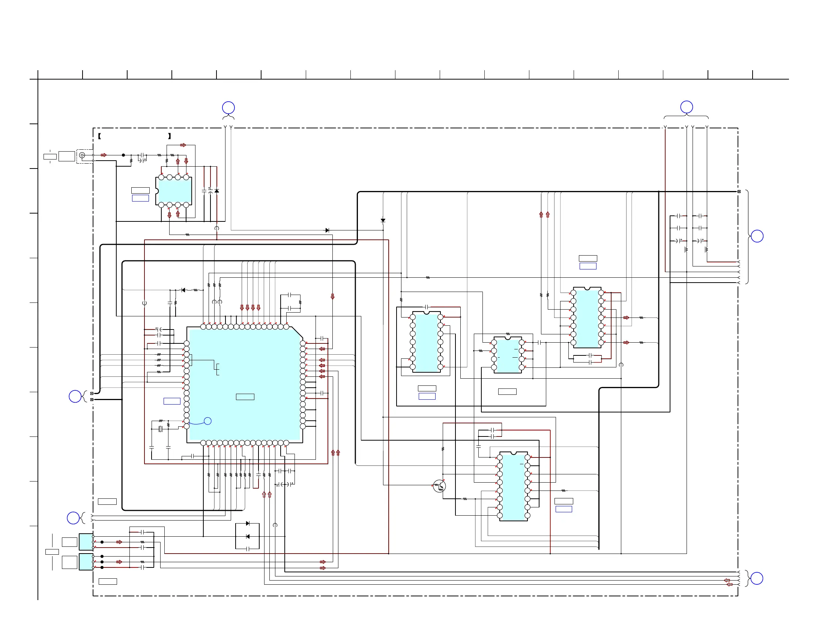Click the upper cyan connector block bottom left
Screen dimensions: 840x632
click(x=86, y=542)
